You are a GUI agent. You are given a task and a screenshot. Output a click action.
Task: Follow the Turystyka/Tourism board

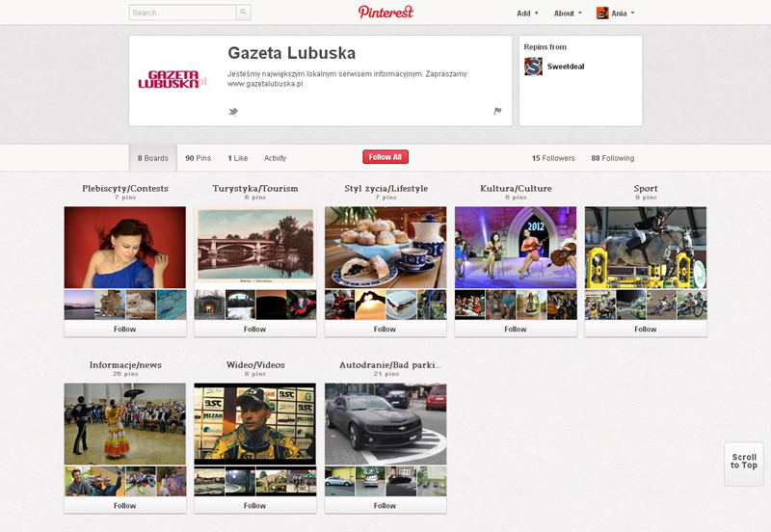pyautogui.click(x=254, y=329)
